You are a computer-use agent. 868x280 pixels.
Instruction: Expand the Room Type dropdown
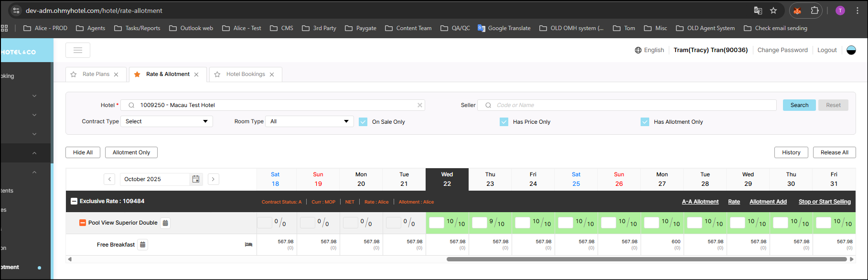point(309,121)
